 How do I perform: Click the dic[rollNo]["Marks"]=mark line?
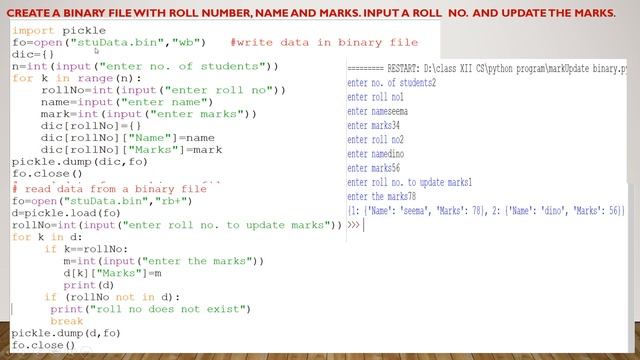click(131, 150)
